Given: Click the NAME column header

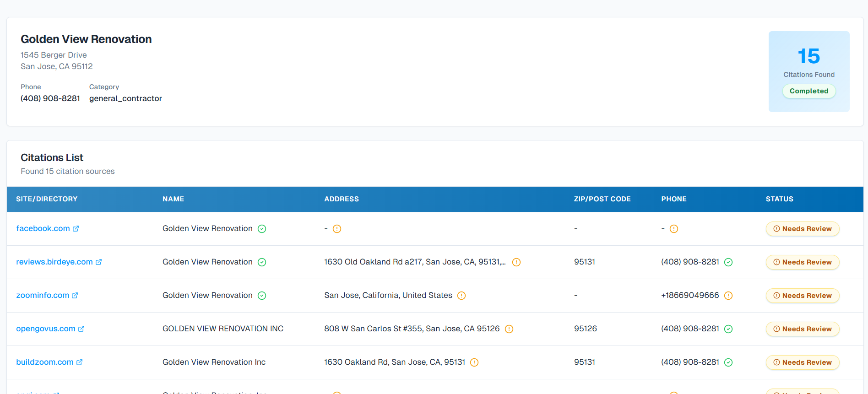Looking at the screenshot, I should (173, 199).
